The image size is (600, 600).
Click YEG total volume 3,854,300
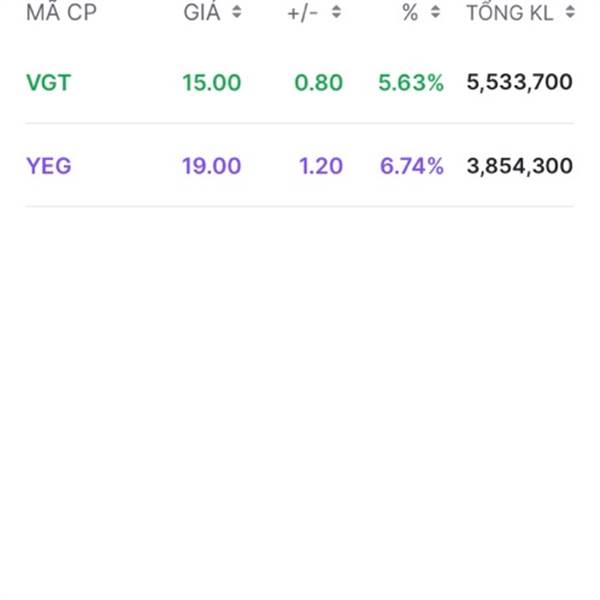click(x=519, y=165)
